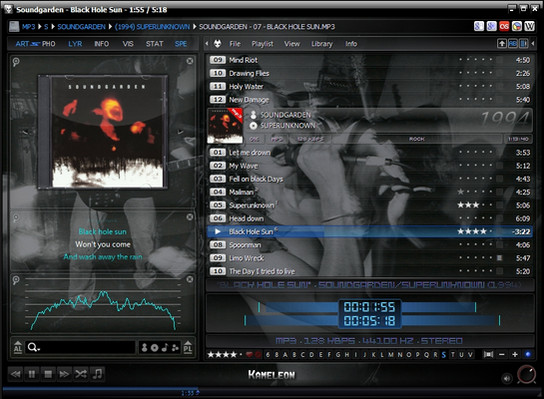The height and width of the screenshot is (399, 544).
Task: Click the PL button beside search
Action: 188,347
